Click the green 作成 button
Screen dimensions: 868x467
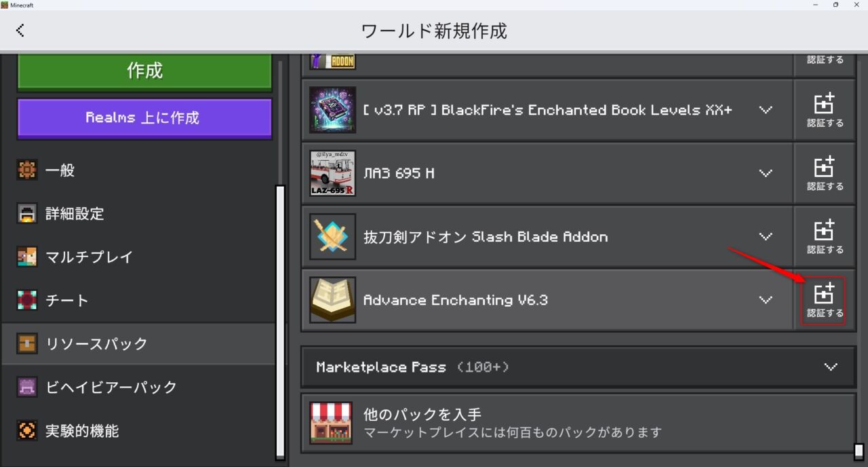point(144,71)
